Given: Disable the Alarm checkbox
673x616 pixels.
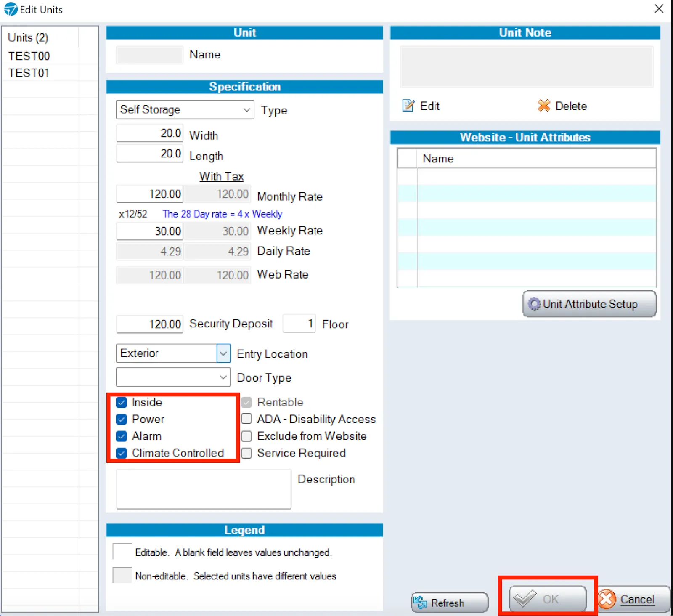Looking at the screenshot, I should coord(122,436).
